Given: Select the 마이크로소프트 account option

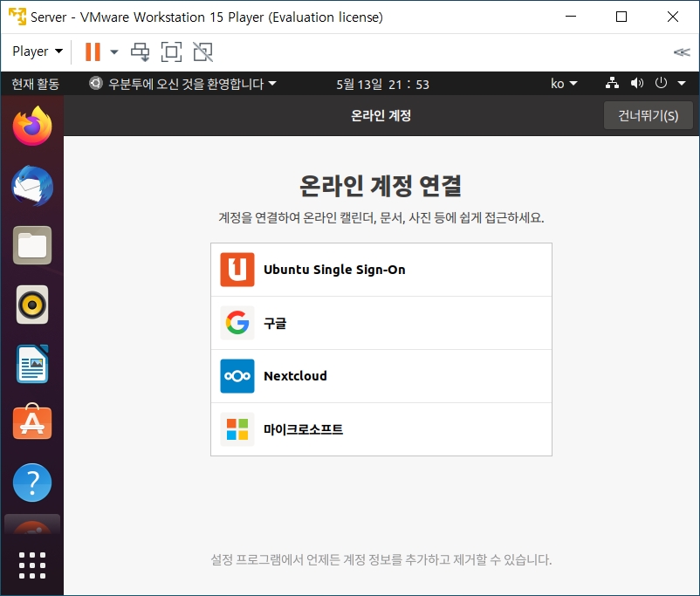Looking at the screenshot, I should (x=381, y=429).
